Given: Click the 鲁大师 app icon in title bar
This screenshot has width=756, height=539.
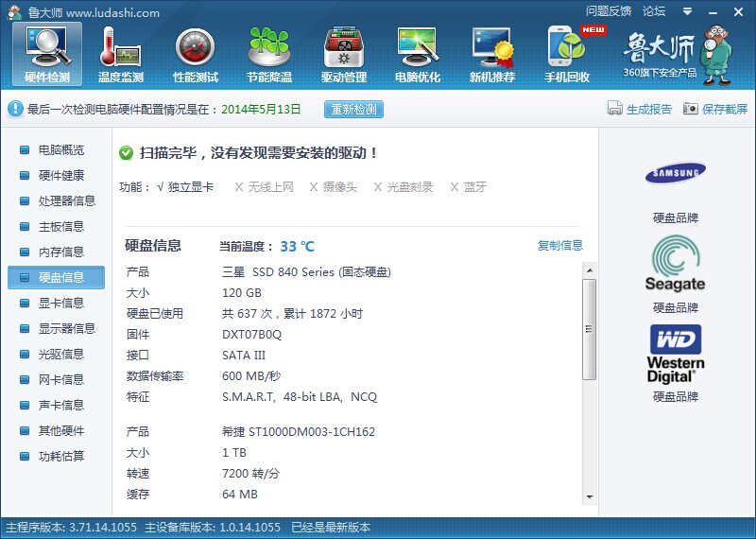Looking at the screenshot, I should tap(14, 12).
